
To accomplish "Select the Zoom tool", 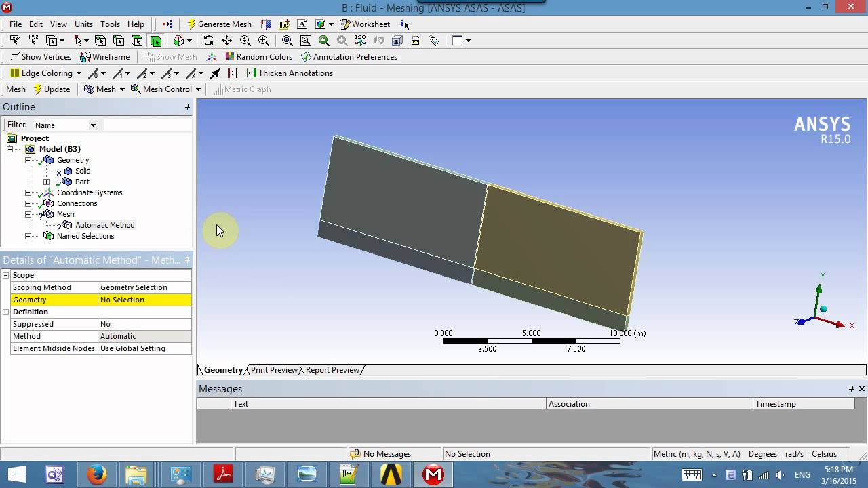I will point(245,41).
